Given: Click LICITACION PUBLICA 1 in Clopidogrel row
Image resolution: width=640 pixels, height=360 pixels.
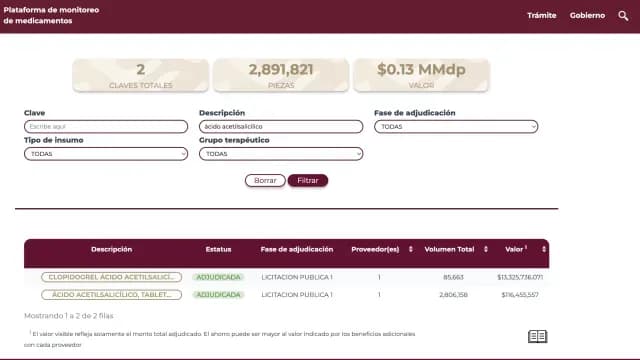Looking at the screenshot, I should [x=297, y=277].
